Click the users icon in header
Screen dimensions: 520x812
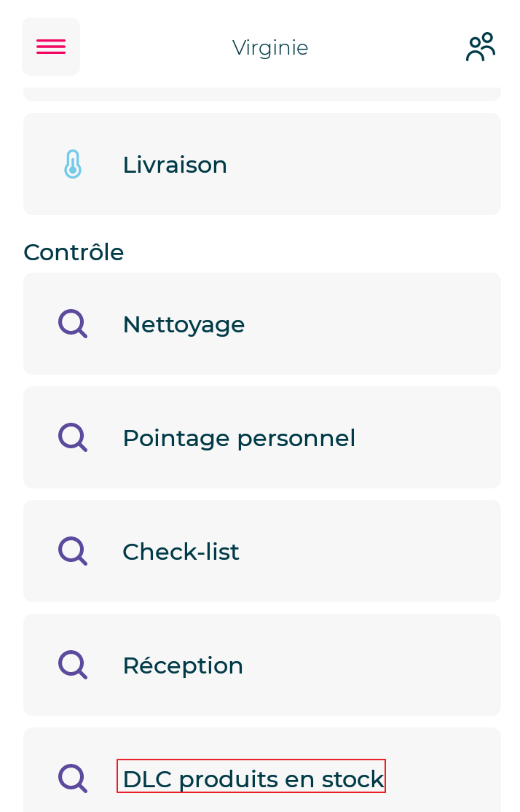[481, 47]
